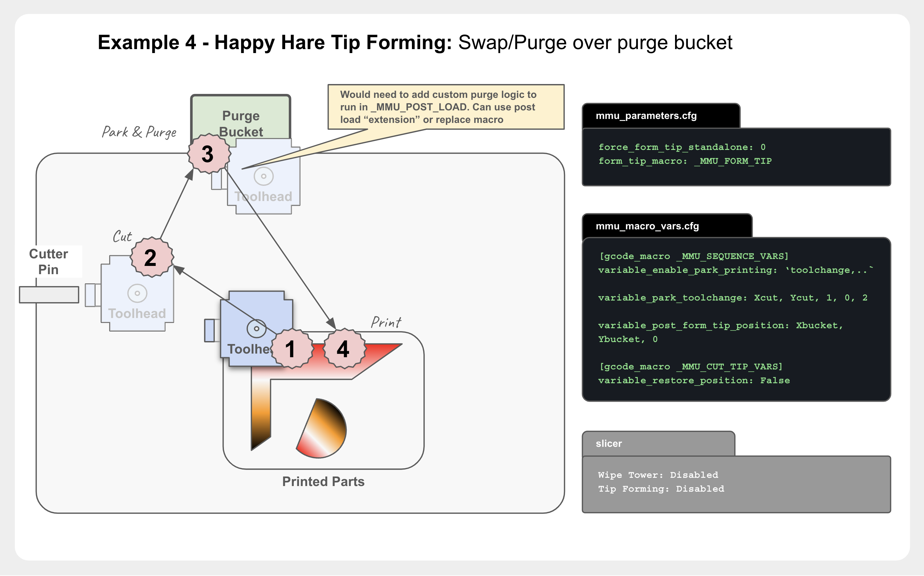Click the gray cutter pin bar

49,295
